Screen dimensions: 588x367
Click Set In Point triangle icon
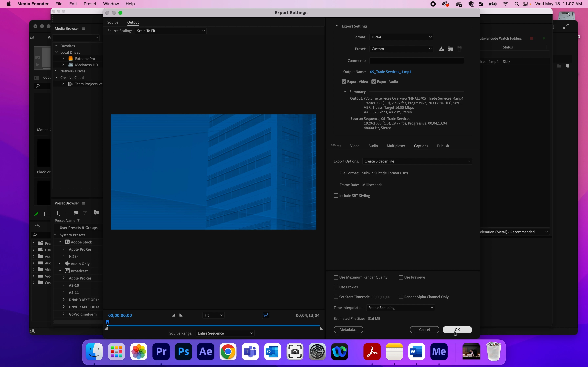pyautogui.click(x=173, y=315)
